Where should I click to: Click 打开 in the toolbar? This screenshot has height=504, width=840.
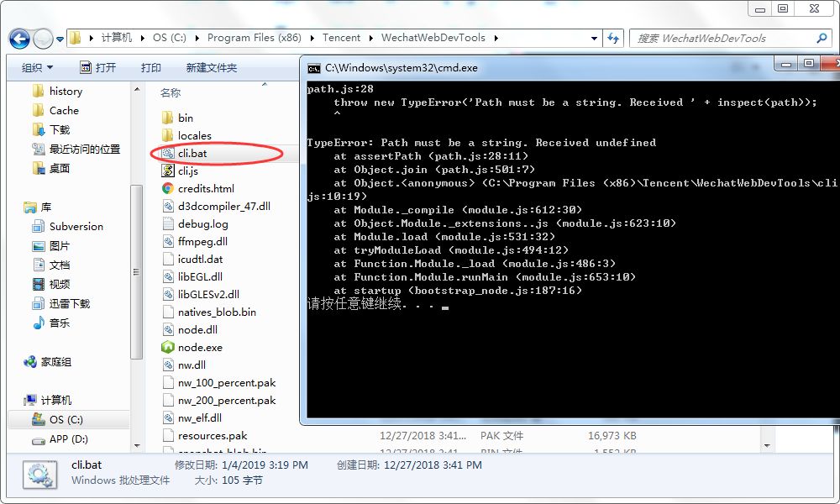click(97, 67)
